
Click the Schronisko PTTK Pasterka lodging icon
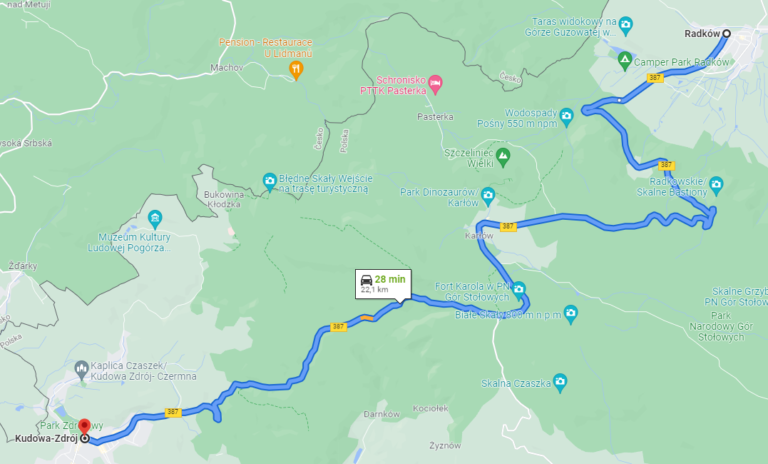tap(435, 84)
